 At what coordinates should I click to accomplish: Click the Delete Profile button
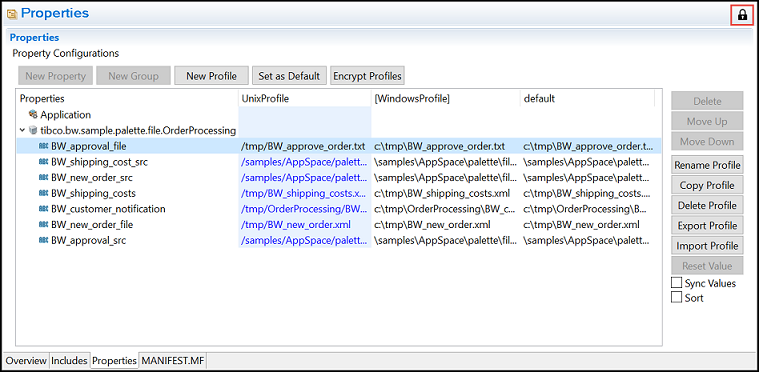(x=707, y=205)
